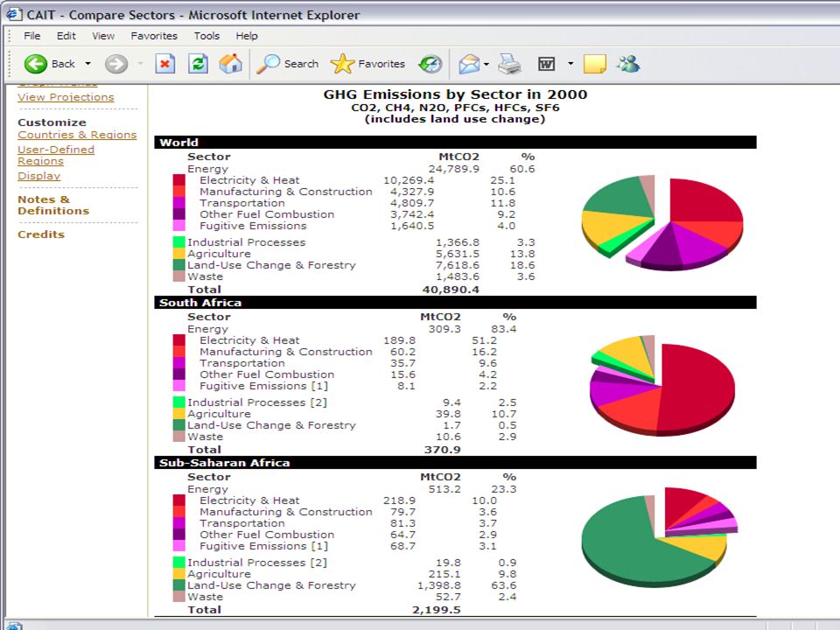Click the World section header bar

coord(455,142)
